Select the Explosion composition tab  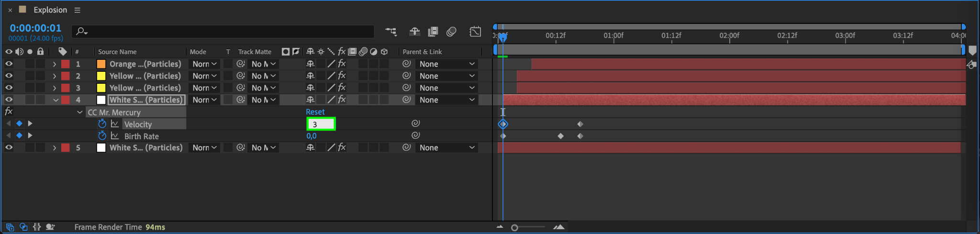coord(50,10)
